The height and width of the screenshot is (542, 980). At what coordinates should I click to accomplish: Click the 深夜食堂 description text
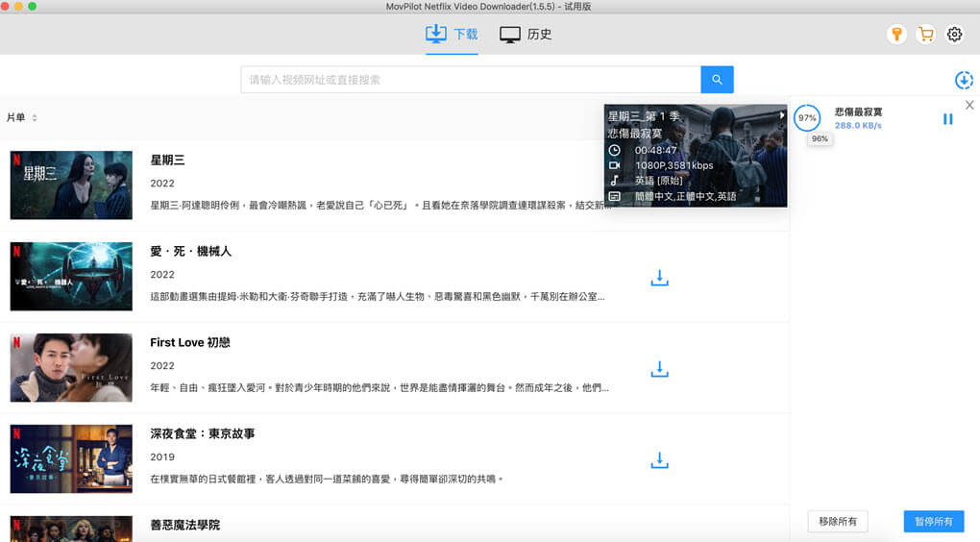pyautogui.click(x=327, y=479)
